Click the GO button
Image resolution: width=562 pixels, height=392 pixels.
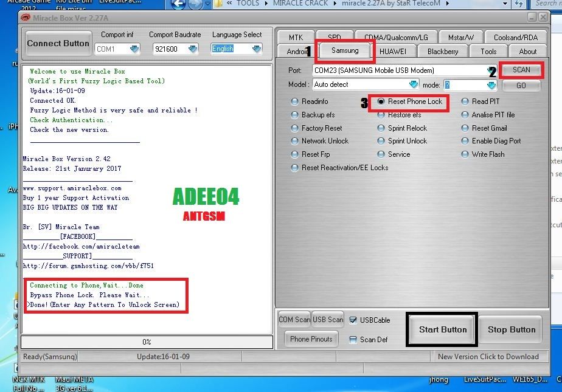click(x=521, y=86)
